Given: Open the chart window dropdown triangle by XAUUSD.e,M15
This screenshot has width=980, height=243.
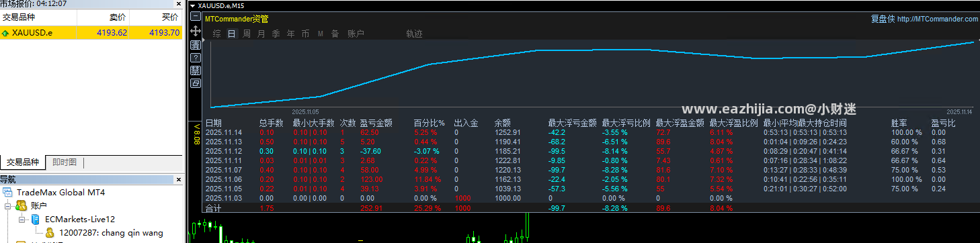Looking at the screenshot, I should pos(194,5).
